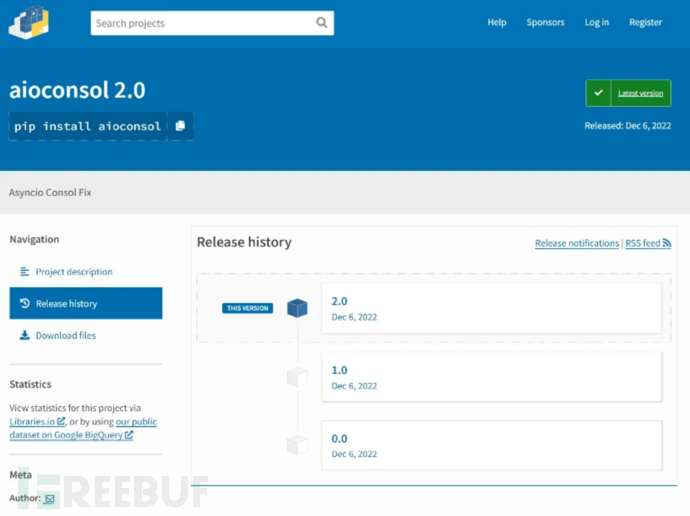Copy the pip install command

coord(180,126)
